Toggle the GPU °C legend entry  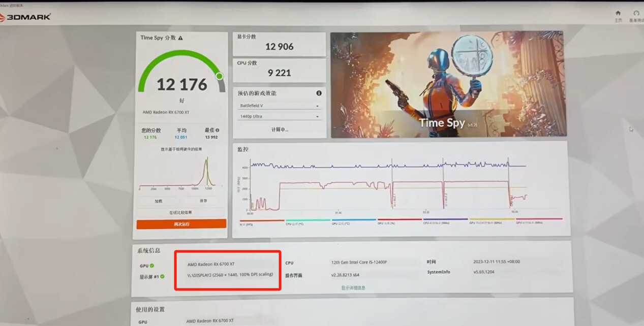tap(354, 222)
